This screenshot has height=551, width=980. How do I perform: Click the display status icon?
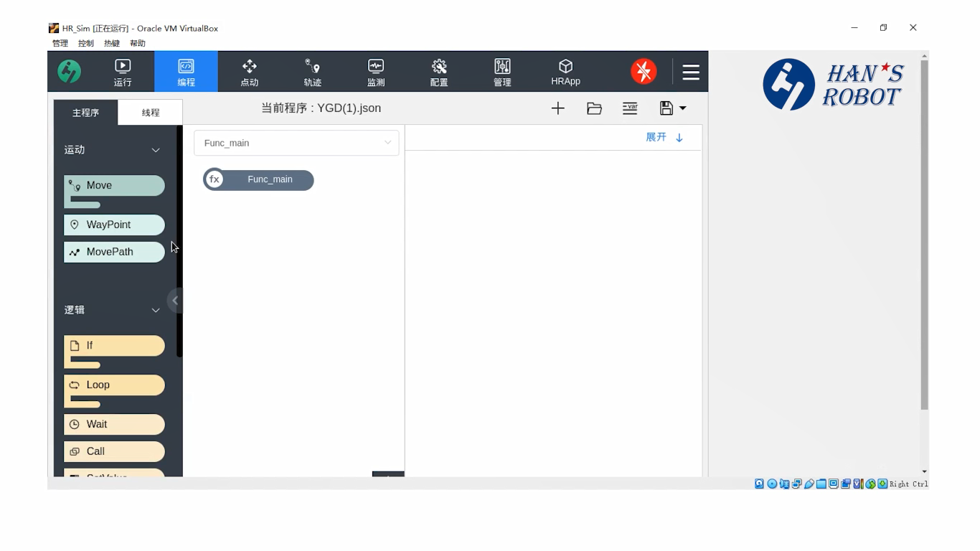833,484
